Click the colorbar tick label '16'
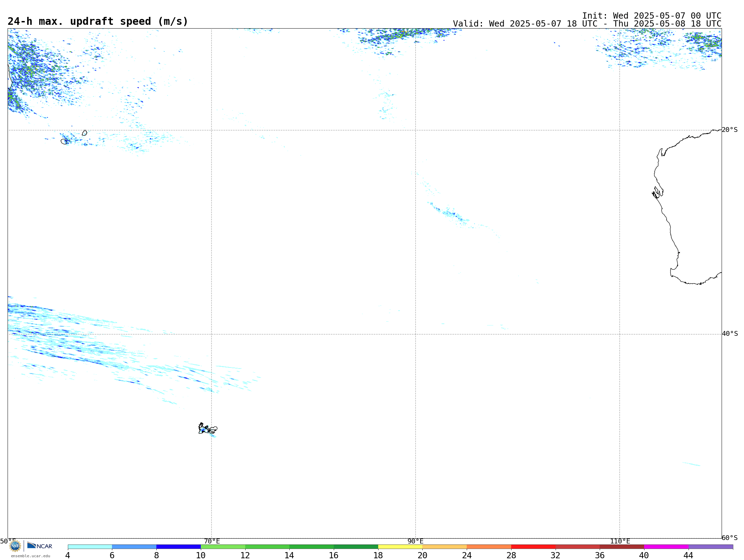 pyautogui.click(x=334, y=556)
